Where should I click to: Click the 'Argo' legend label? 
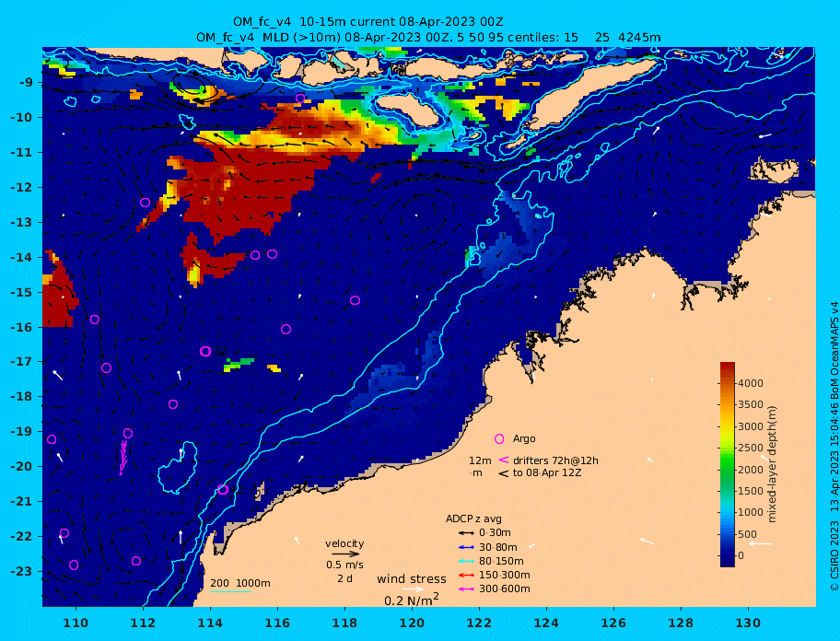pyautogui.click(x=524, y=438)
